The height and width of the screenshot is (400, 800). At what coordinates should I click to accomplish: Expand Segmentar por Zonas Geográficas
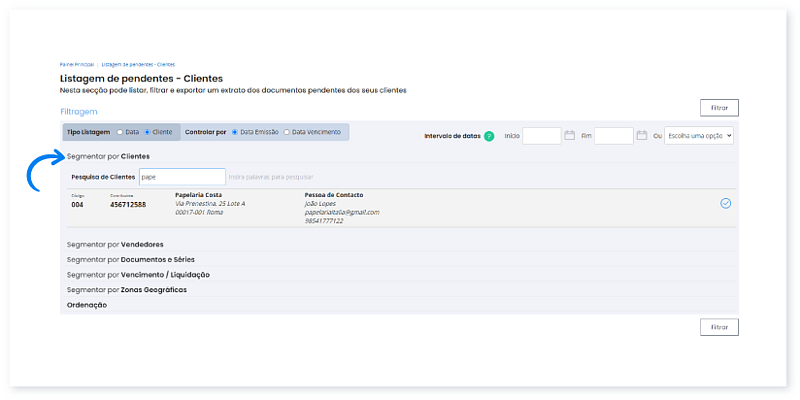tap(126, 290)
